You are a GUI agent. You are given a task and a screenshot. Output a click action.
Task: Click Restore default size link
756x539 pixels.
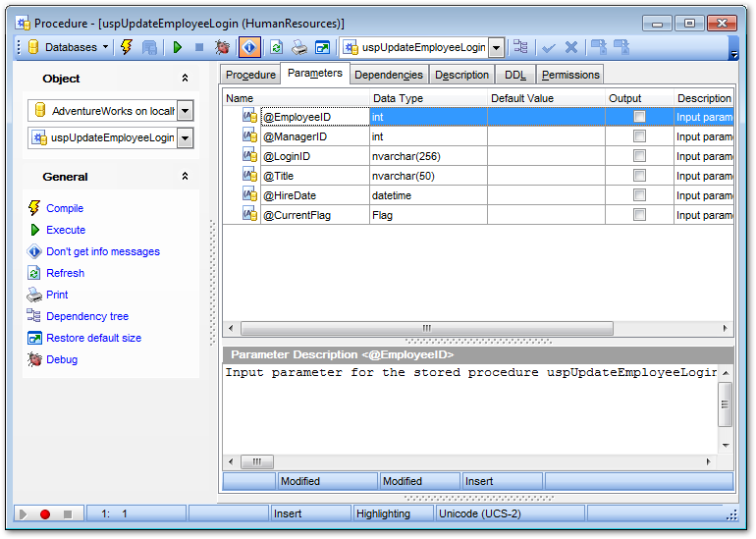93,338
